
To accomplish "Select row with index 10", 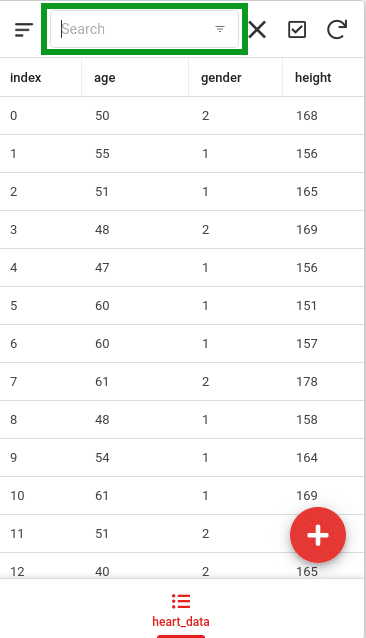I will pos(182,496).
